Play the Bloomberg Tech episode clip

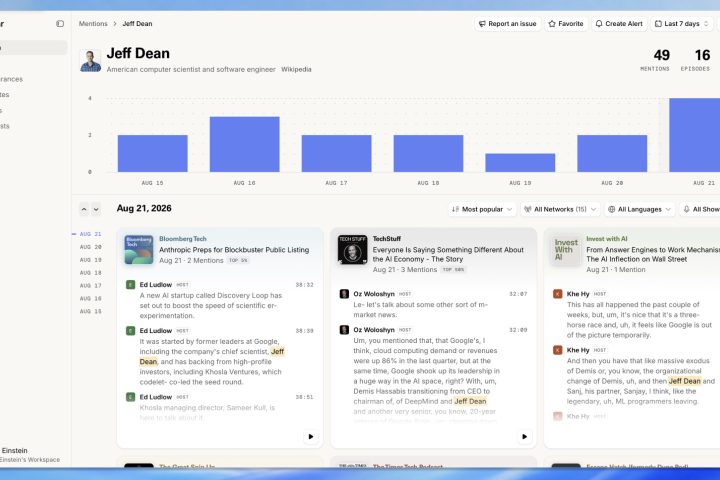[x=311, y=436]
